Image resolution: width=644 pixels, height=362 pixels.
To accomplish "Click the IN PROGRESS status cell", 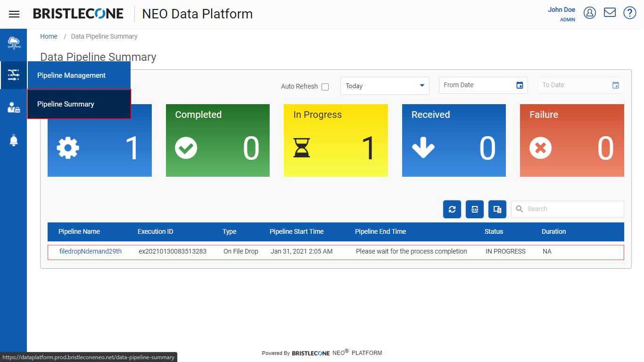I will point(505,251).
